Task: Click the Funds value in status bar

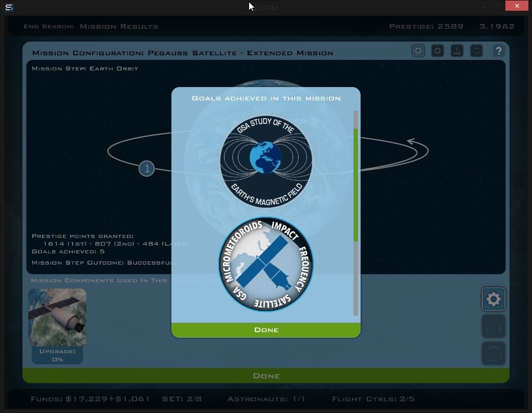Action: point(90,399)
